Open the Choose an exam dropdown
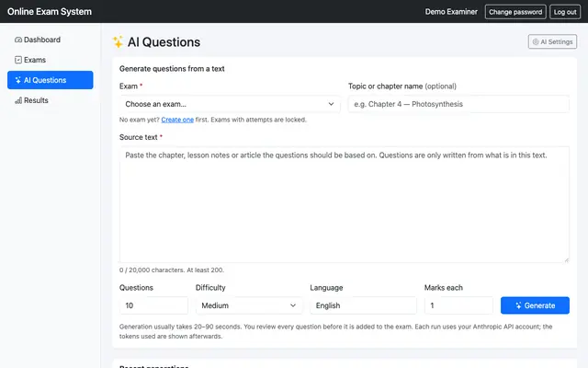 (230, 104)
